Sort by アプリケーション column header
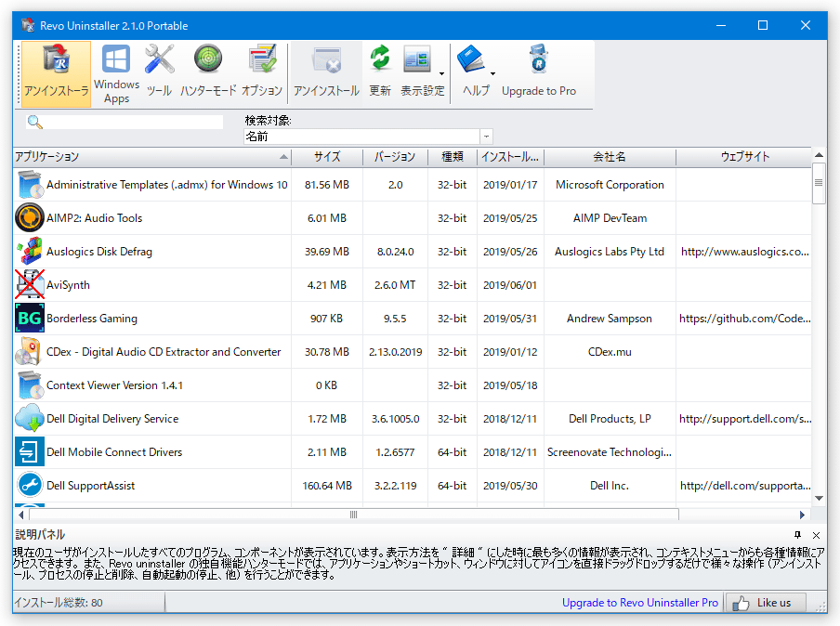The height and width of the screenshot is (626, 840). pos(152,157)
